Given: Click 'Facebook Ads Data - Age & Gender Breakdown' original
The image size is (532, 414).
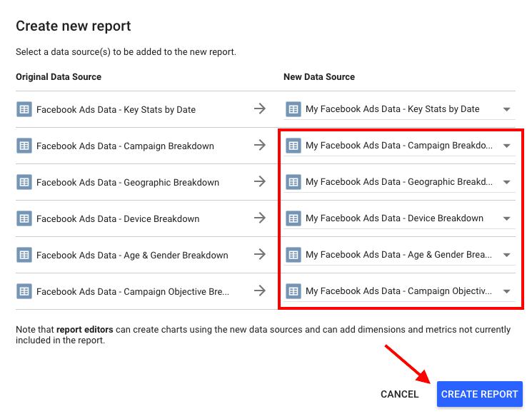Looking at the screenshot, I should 132,256.
